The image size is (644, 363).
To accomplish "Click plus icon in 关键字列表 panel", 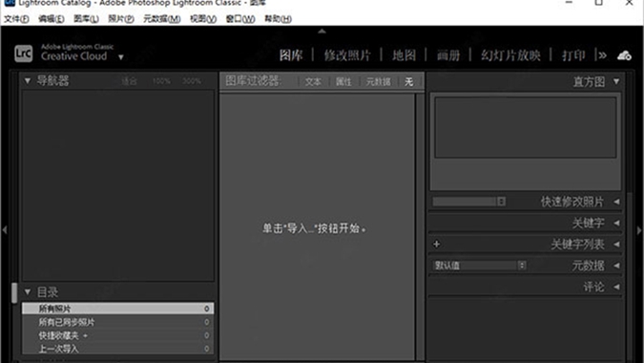I will coord(437,245).
